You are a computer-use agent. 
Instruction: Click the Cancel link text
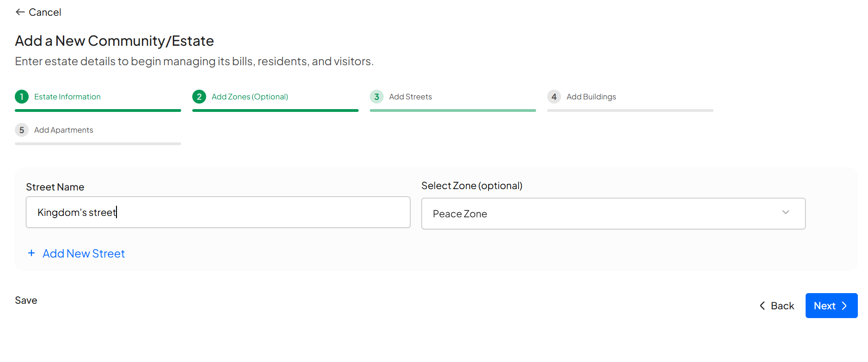pos(45,12)
